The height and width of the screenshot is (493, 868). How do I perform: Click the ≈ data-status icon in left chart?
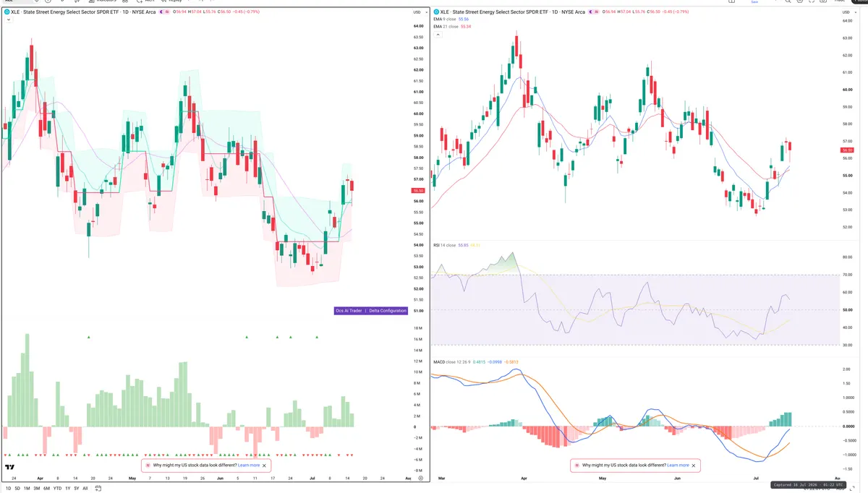tap(167, 12)
